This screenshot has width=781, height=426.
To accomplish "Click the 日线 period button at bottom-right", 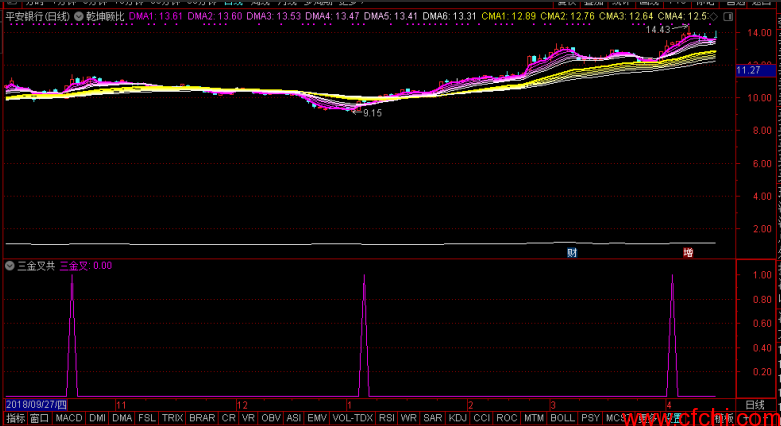I will [755, 405].
